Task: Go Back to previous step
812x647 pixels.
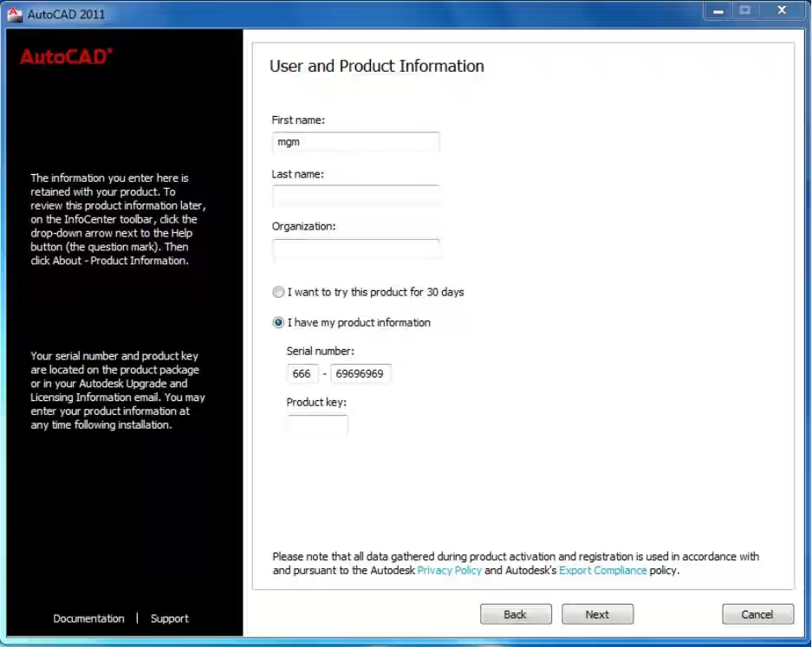Action: click(516, 614)
